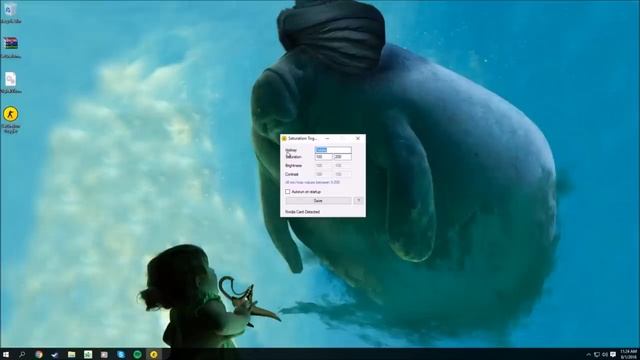Click the volume tray icon
The height and width of the screenshot is (360, 640).
[605, 354]
